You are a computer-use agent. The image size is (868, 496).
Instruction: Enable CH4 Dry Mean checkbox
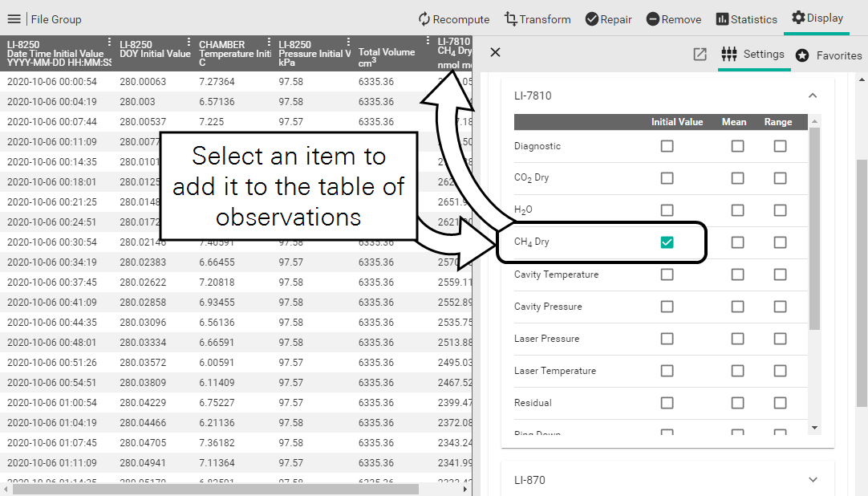tap(737, 242)
